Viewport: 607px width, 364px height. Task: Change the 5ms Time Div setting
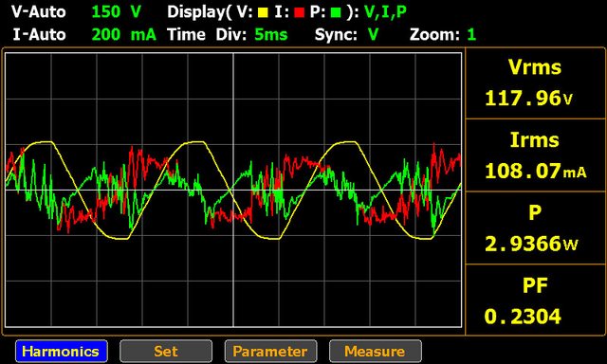pos(271,35)
